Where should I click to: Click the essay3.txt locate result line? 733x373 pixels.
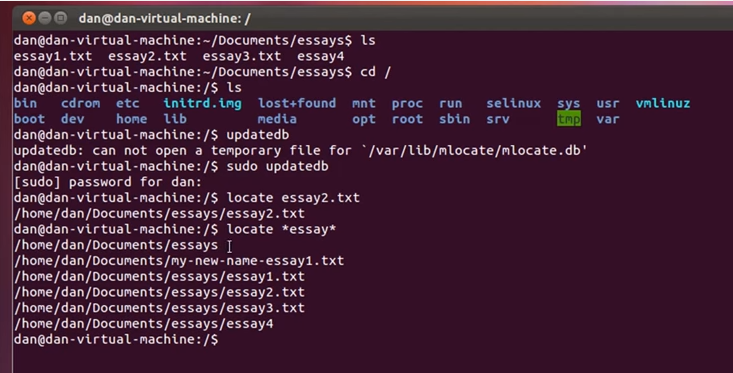tap(159, 308)
